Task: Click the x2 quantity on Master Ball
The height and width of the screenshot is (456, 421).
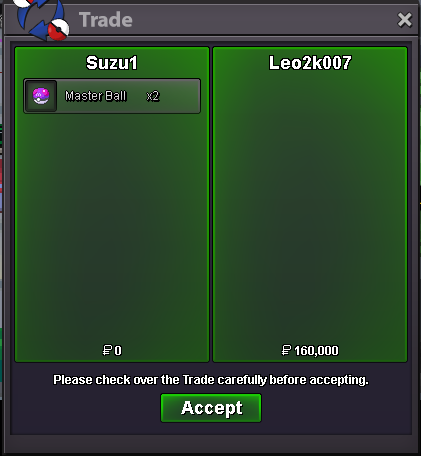Action: point(153,96)
